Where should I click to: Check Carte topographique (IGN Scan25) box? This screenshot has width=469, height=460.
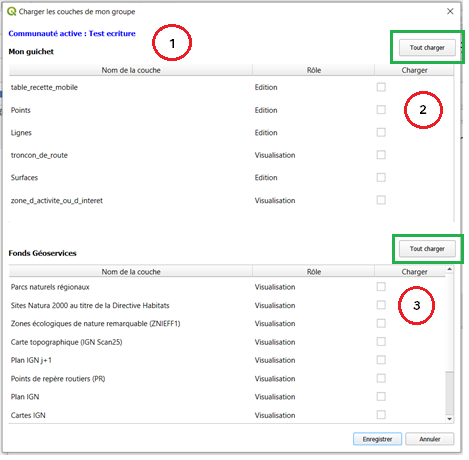point(381,342)
